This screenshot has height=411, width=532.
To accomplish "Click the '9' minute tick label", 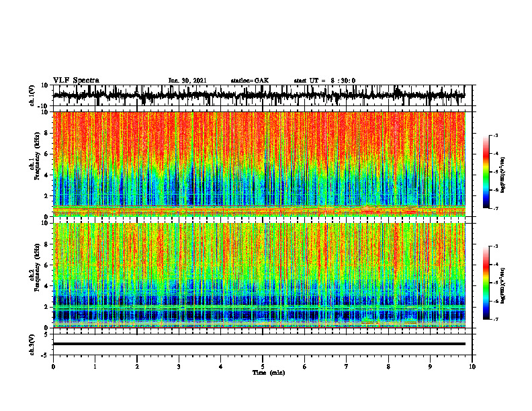I will coord(430,367).
